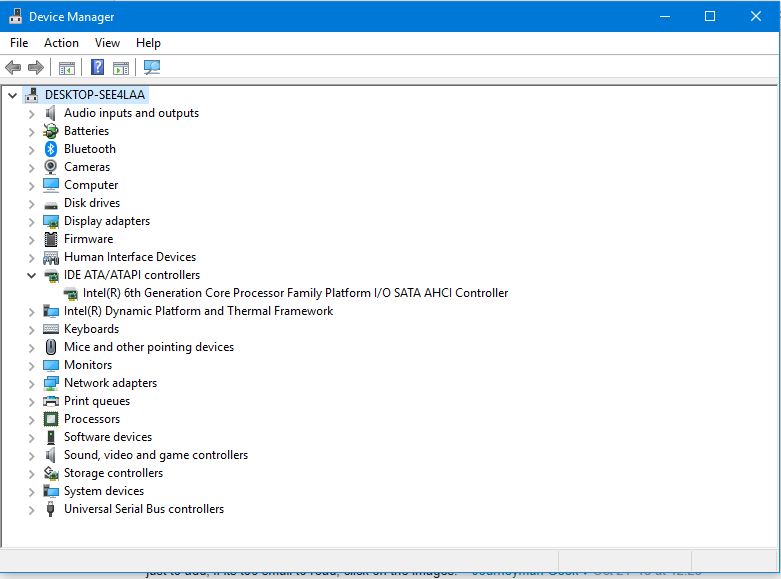
Task: Click the Show/Hide Console Tree toolbar icon
Action: (x=67, y=68)
